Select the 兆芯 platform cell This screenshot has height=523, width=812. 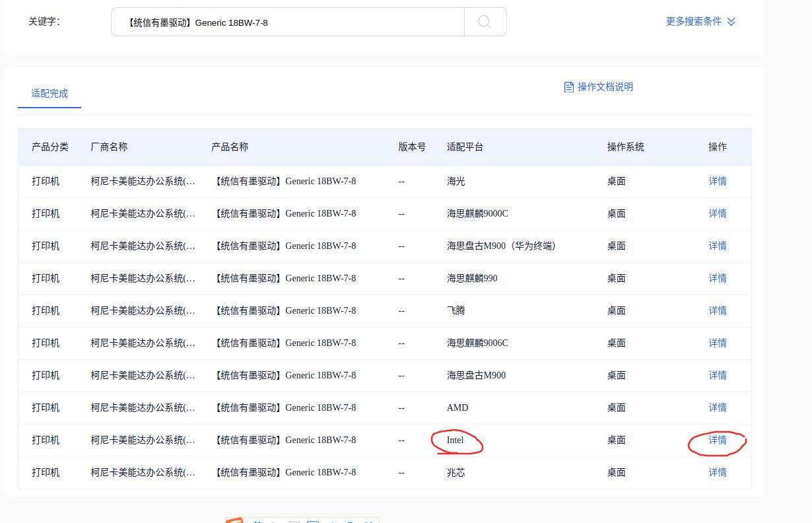(456, 472)
